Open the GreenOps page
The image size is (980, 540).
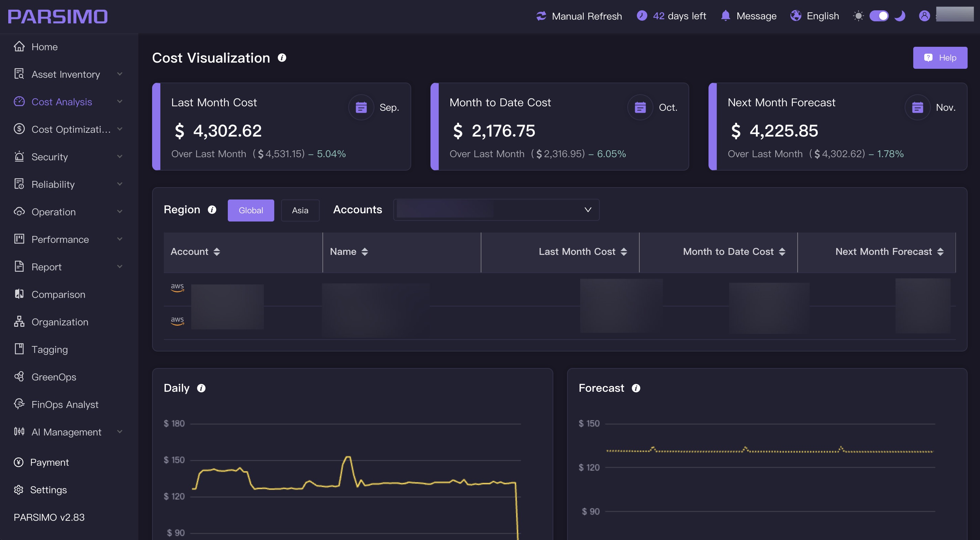(54, 377)
